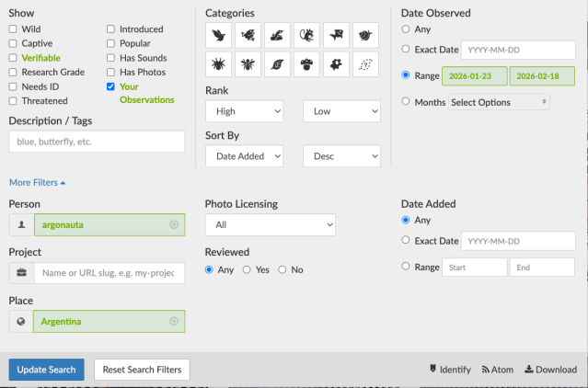Uncheck the Your Observations checkbox
The image size is (588, 388).
click(111, 87)
